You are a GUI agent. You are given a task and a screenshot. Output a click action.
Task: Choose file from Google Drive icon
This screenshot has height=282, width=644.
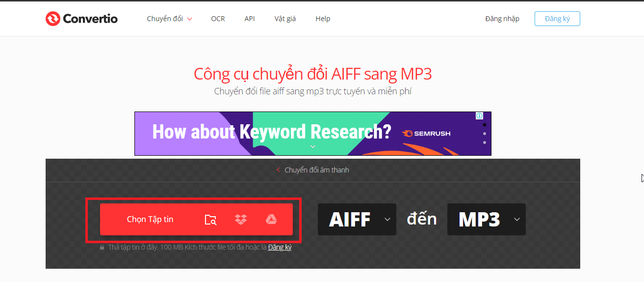[x=271, y=220]
